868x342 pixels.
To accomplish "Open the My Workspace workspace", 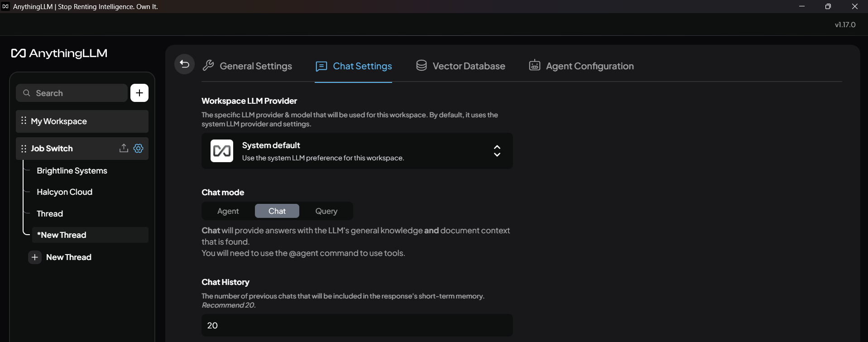I will click(x=82, y=121).
